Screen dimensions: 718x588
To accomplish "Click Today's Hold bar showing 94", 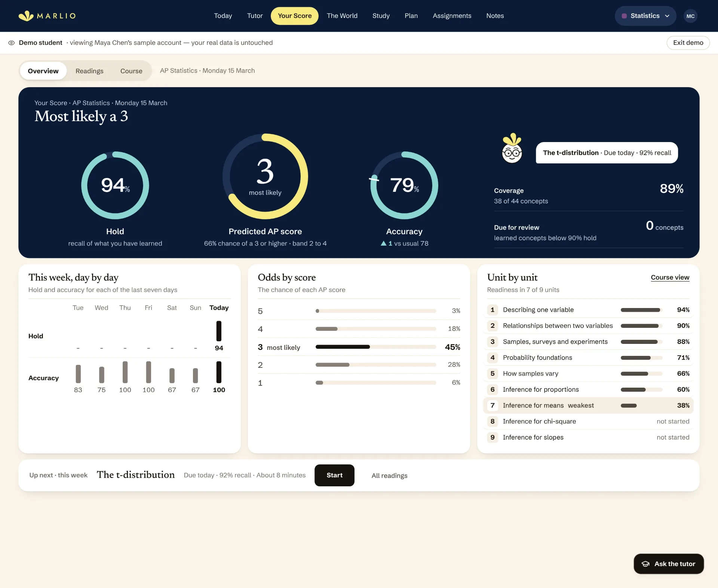I will pyautogui.click(x=219, y=331).
